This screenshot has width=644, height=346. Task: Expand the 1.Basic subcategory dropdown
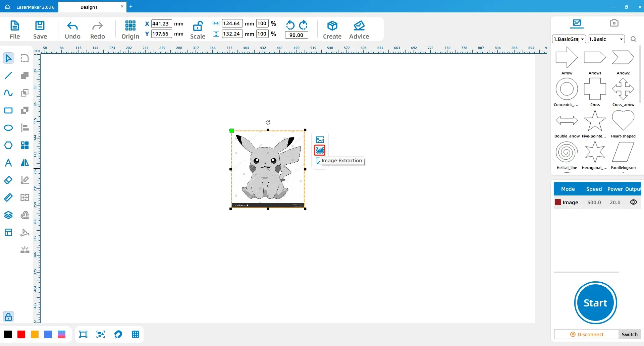click(606, 39)
